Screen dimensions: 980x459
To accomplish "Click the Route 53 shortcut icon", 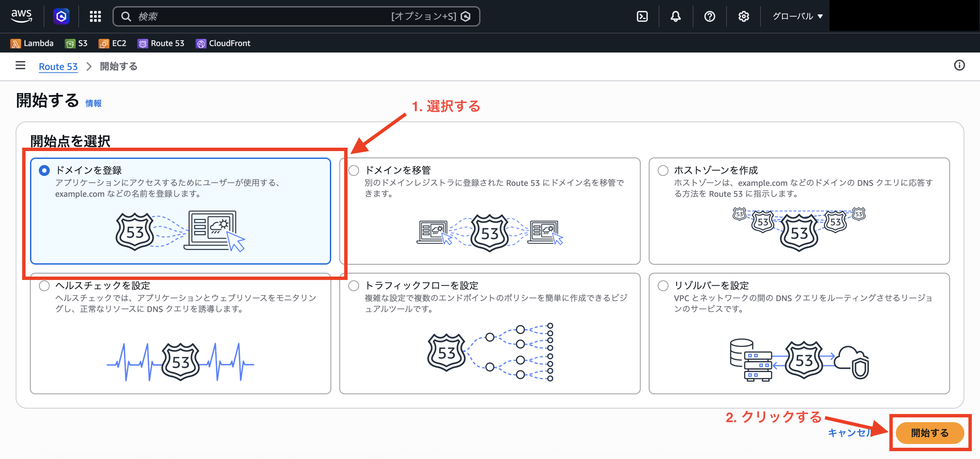I will tap(143, 44).
